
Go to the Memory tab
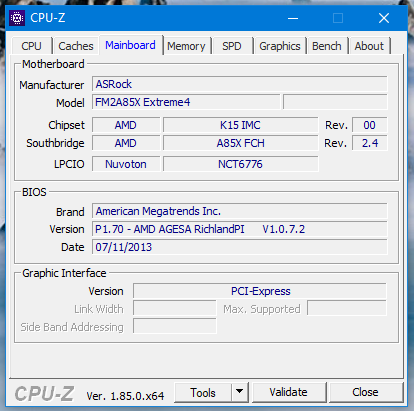[186, 46]
